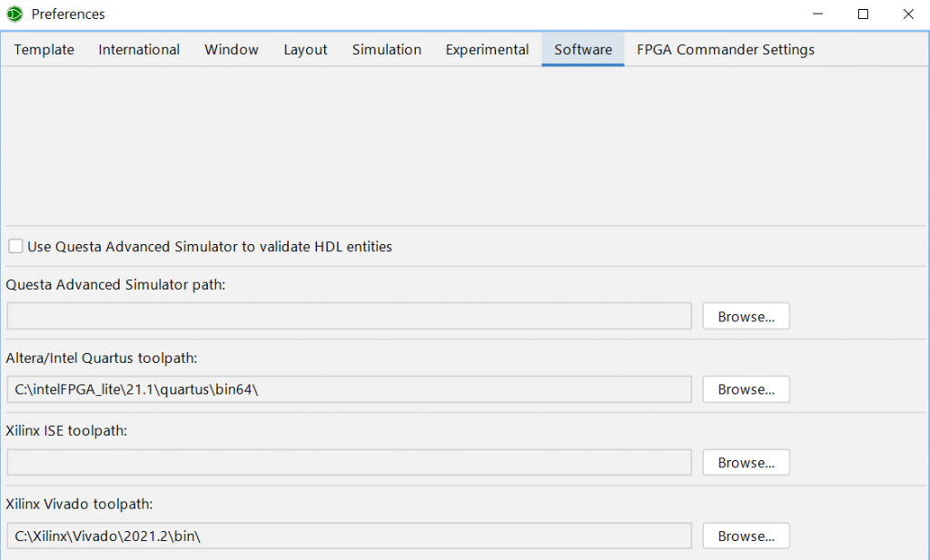Viewport: 930px width, 560px height.
Task: Select the Window preferences tab
Action: [x=232, y=50]
